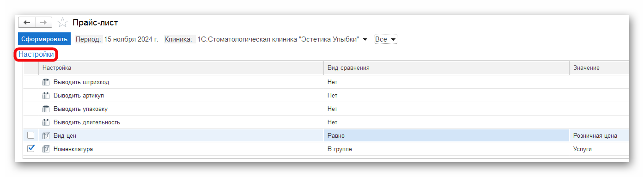Click icon beside Выводить штрихкод
The height and width of the screenshot is (177, 644).
point(46,82)
